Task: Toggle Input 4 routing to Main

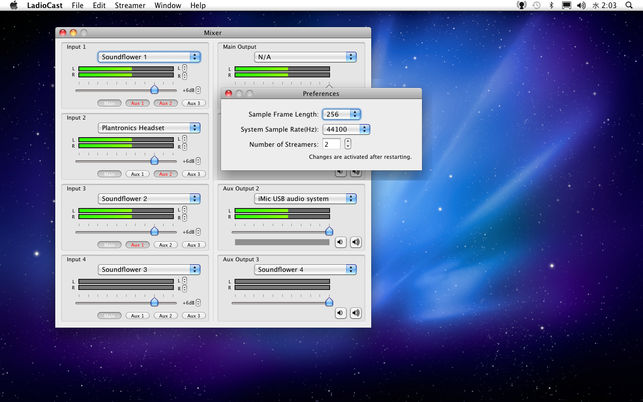Action: (x=109, y=316)
